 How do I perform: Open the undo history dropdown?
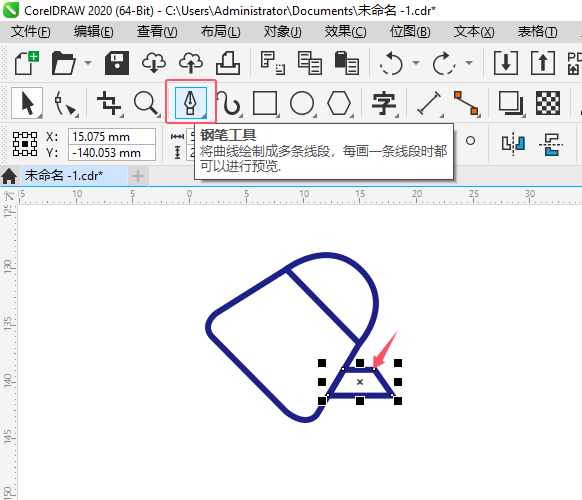[416, 63]
